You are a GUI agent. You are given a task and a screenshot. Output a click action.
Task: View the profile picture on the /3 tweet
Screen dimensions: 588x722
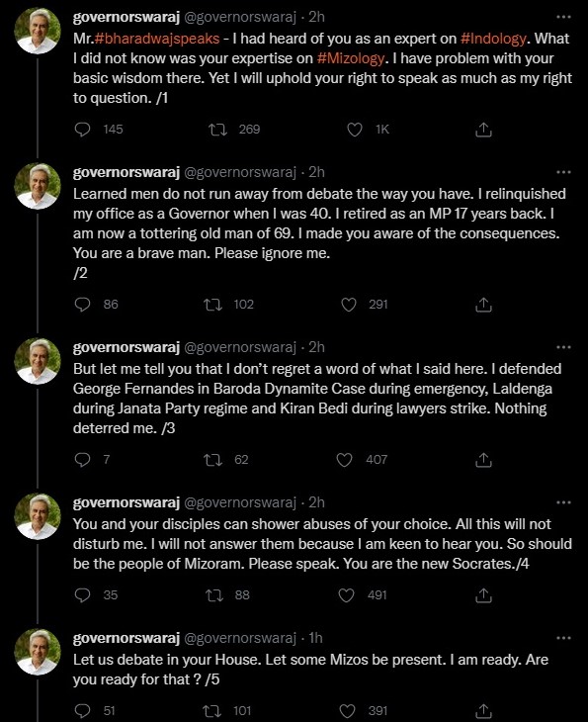click(38, 361)
